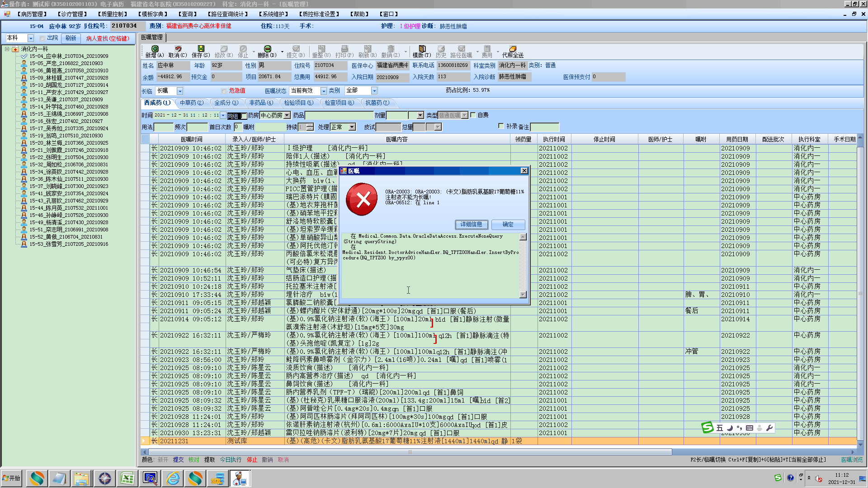This screenshot has height=488, width=868.
Task: Click the 详细信息 button
Action: coord(471,225)
